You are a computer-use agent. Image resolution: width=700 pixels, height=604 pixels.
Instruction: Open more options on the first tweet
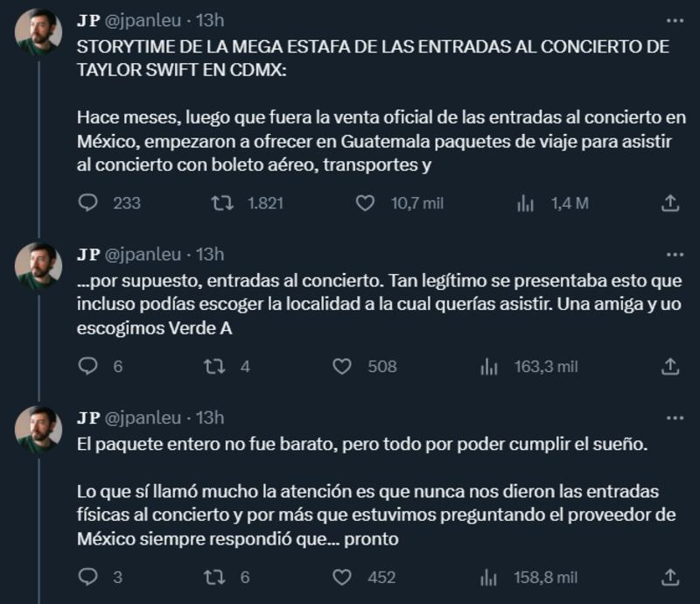(675, 21)
